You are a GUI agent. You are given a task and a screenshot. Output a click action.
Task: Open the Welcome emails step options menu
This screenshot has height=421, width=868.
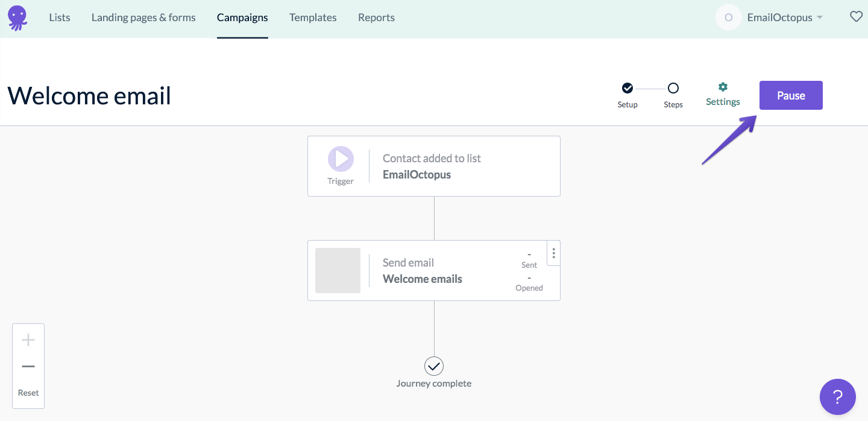coord(553,253)
